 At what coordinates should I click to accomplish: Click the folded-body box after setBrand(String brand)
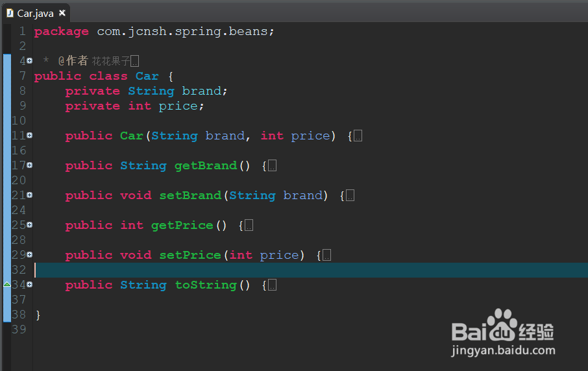point(350,195)
